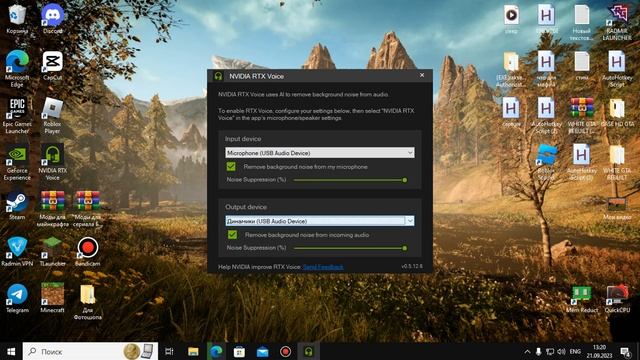Close the NVIDIA RTX Voice window

(x=422, y=76)
